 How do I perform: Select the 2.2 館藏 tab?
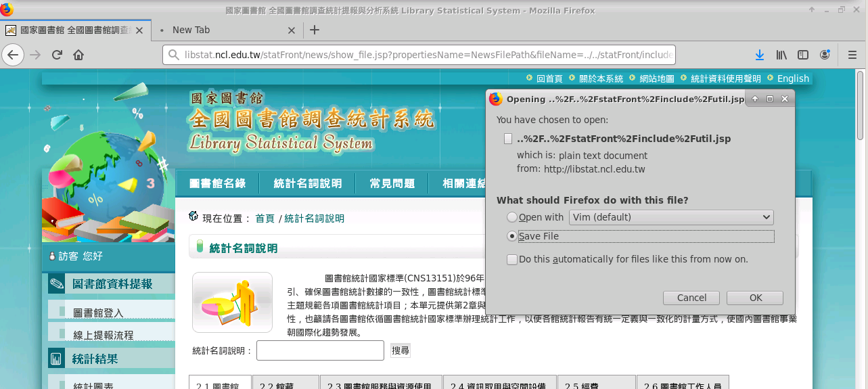(285, 382)
